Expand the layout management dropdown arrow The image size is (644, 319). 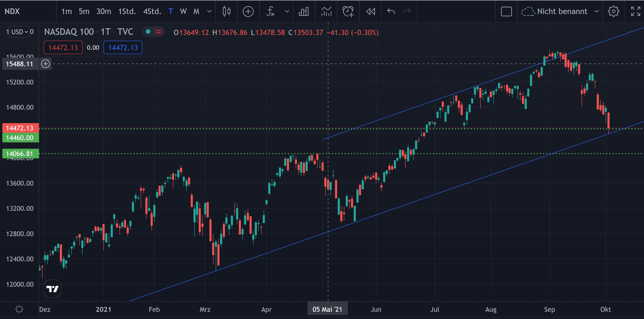597,11
